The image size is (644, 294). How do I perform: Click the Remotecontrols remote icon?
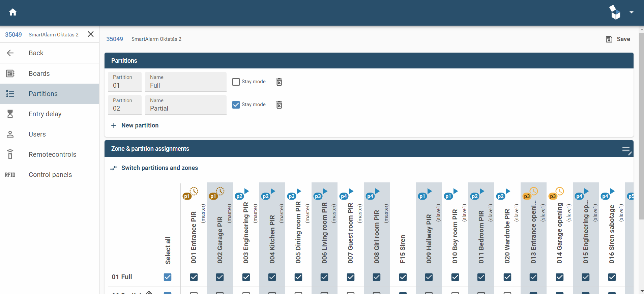(x=10, y=154)
